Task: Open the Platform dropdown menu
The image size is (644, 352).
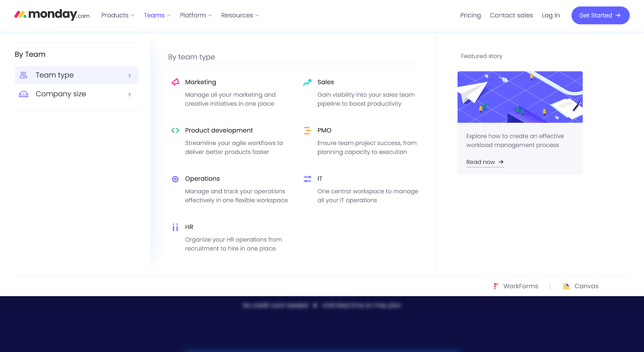Action: point(196,15)
